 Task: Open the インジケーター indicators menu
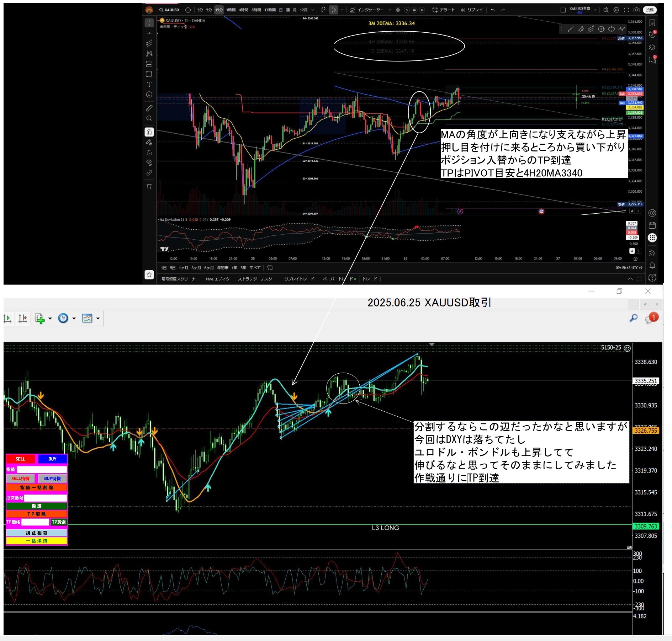pyautogui.click(x=367, y=10)
